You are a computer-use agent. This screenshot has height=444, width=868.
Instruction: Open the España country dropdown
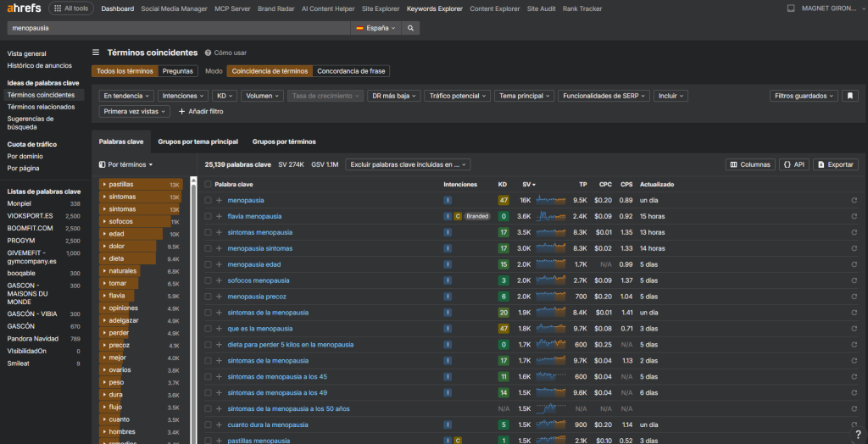376,28
